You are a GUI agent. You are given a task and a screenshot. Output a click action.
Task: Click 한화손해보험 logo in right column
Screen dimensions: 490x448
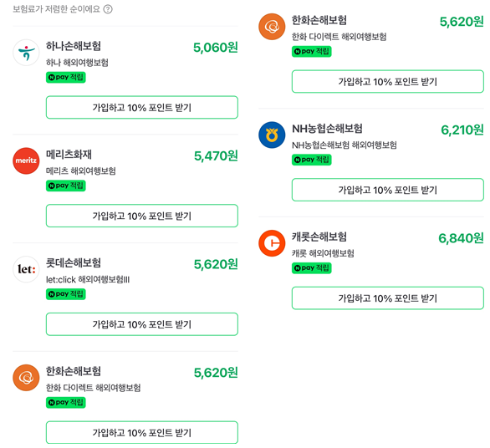[x=272, y=27]
